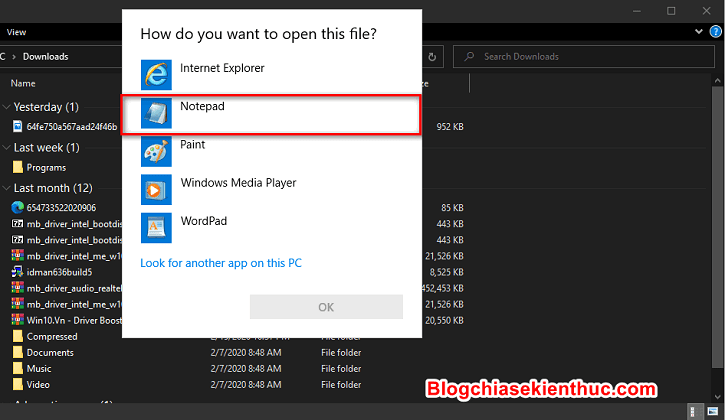Screen dimensions: 725x420
Task: Sort by the Name column header
Action: (23, 83)
